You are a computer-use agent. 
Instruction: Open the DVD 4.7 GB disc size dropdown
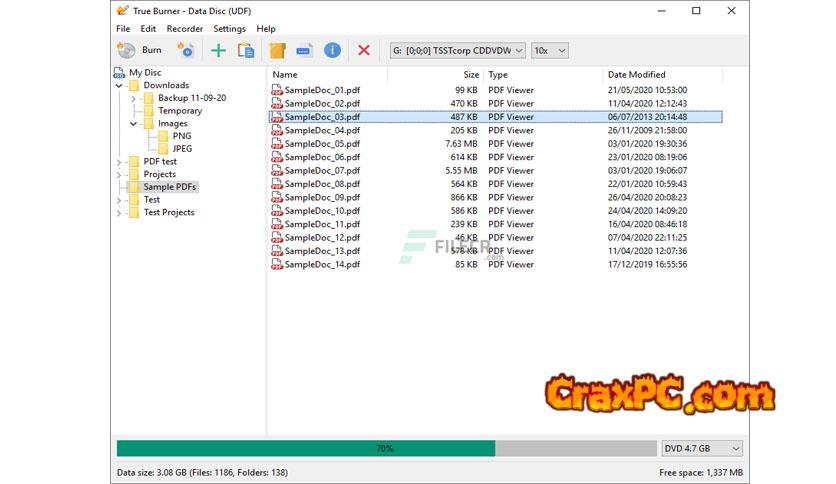(702, 449)
